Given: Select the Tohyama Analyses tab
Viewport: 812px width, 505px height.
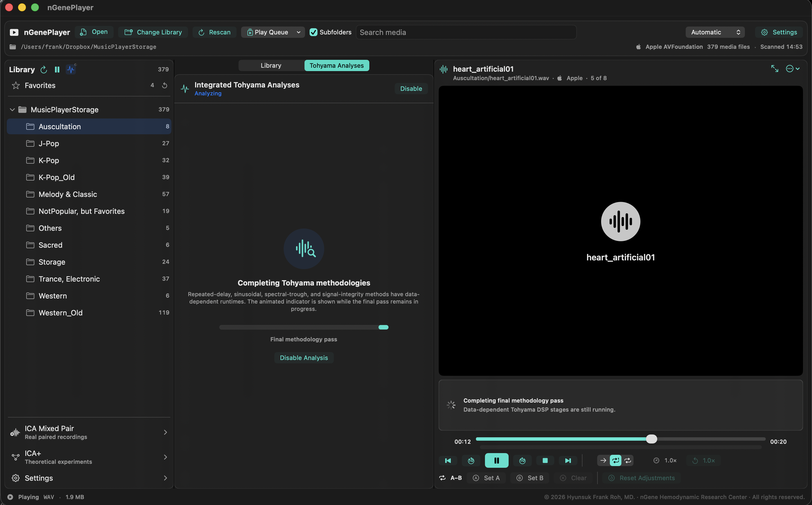Looking at the screenshot, I should pos(336,65).
